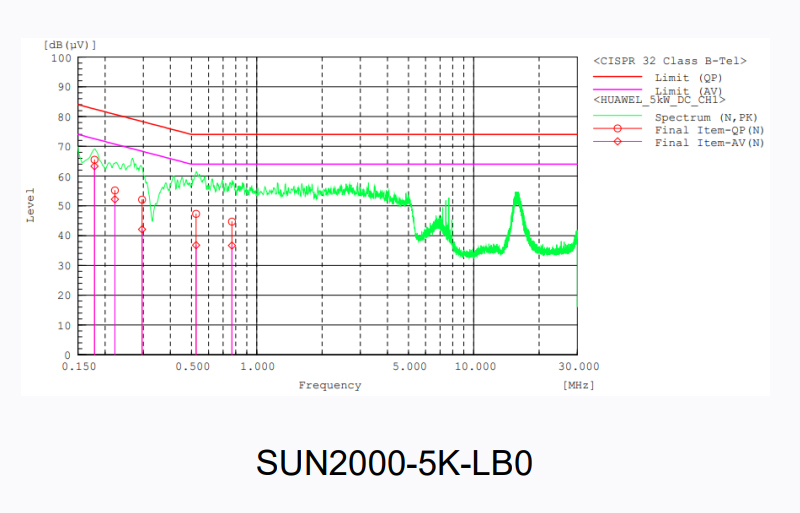Click the QP circle marker near 47 dB
The height and width of the screenshot is (513, 800).
click(196, 214)
